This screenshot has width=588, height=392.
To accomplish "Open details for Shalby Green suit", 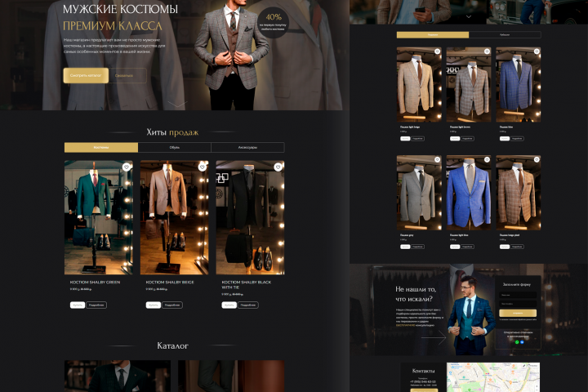I will (96, 305).
